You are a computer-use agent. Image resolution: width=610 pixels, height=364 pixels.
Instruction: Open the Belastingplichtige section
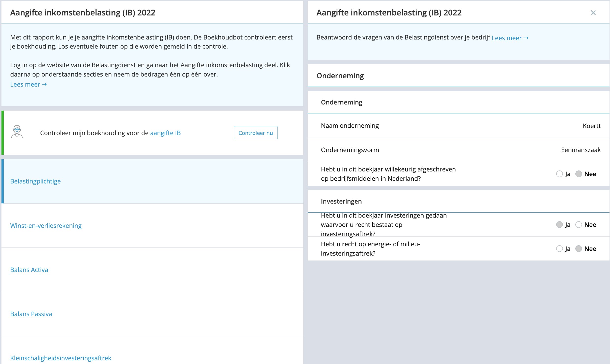click(x=35, y=181)
